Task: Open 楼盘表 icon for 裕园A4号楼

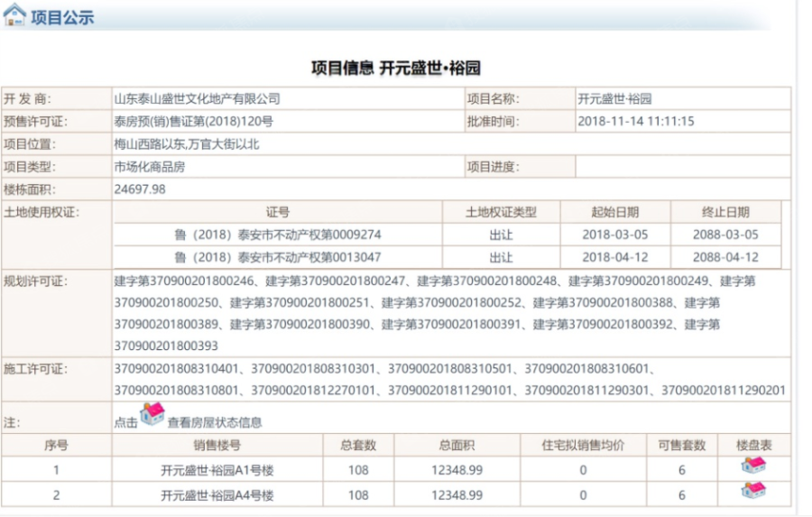Action: (x=753, y=493)
